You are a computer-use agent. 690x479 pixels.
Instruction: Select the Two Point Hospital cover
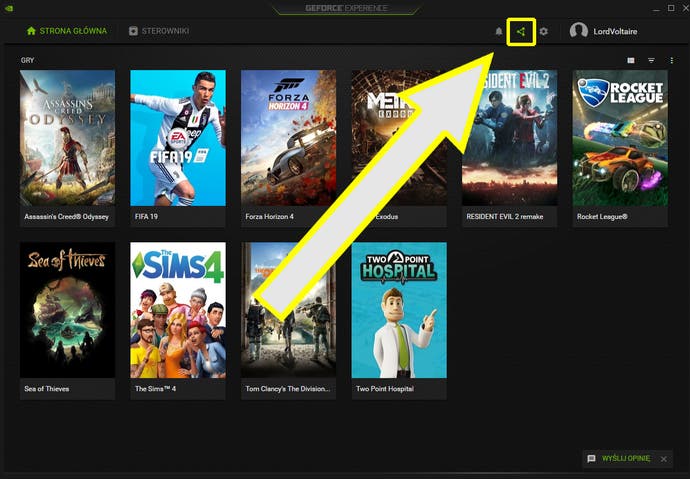(399, 310)
